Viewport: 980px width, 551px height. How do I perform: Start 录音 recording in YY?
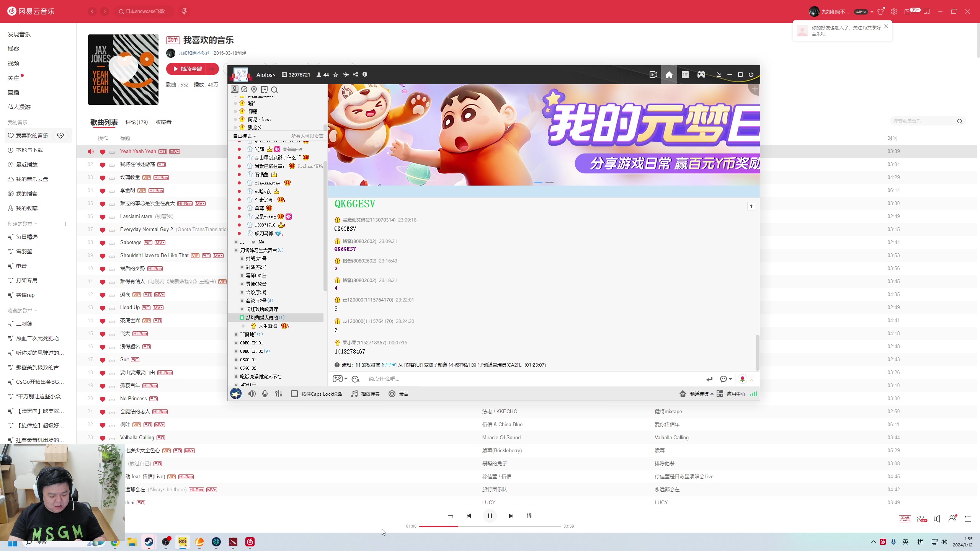(399, 394)
